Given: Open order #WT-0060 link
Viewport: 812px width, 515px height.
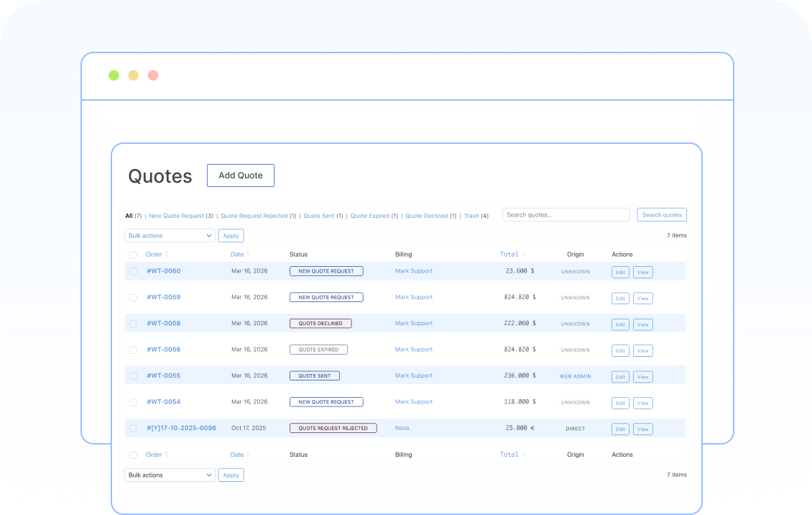Looking at the screenshot, I should coord(164,271).
